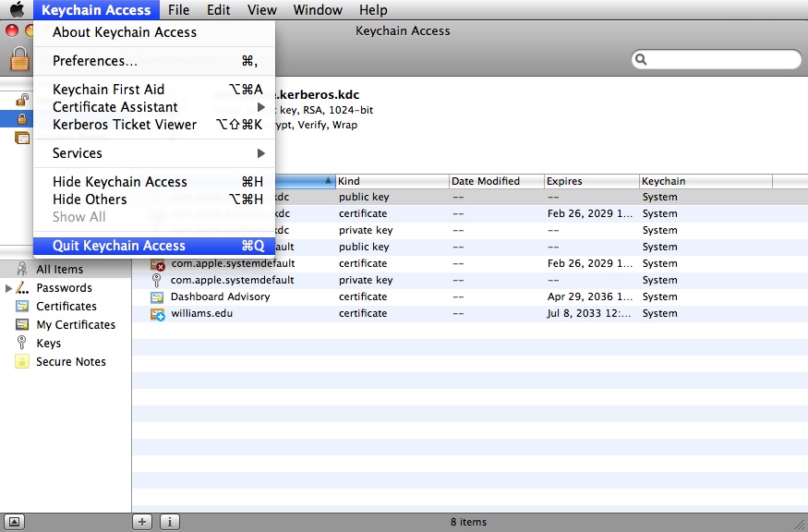Run Keychain First Aid
The height and width of the screenshot is (532, 808).
[x=154, y=90]
